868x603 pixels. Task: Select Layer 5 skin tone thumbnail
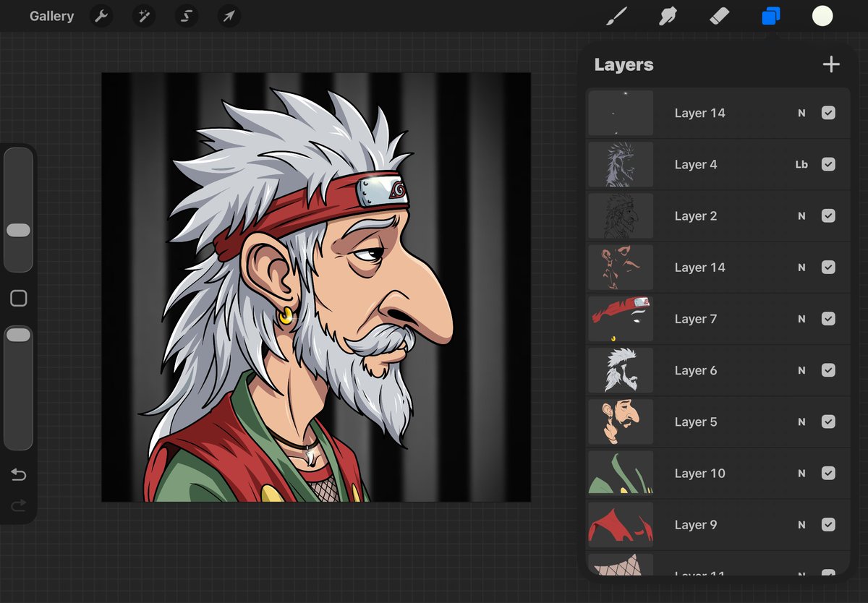pos(621,422)
